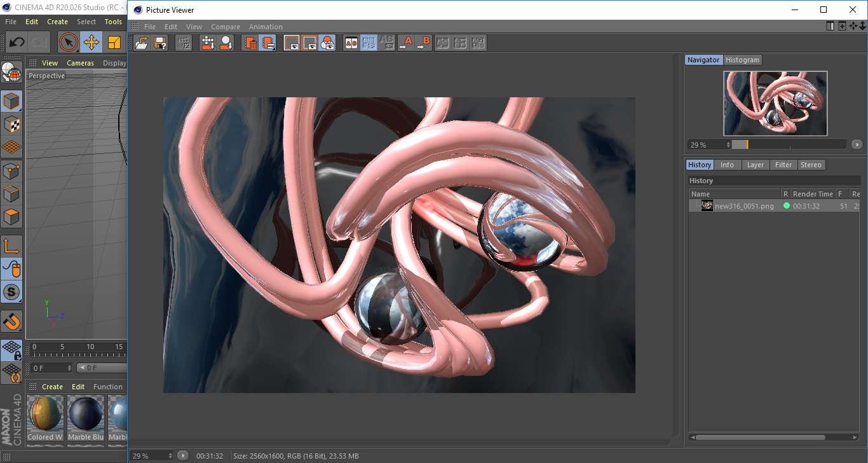
Task: Click the Workplane orange grid icon
Action: tap(11, 147)
